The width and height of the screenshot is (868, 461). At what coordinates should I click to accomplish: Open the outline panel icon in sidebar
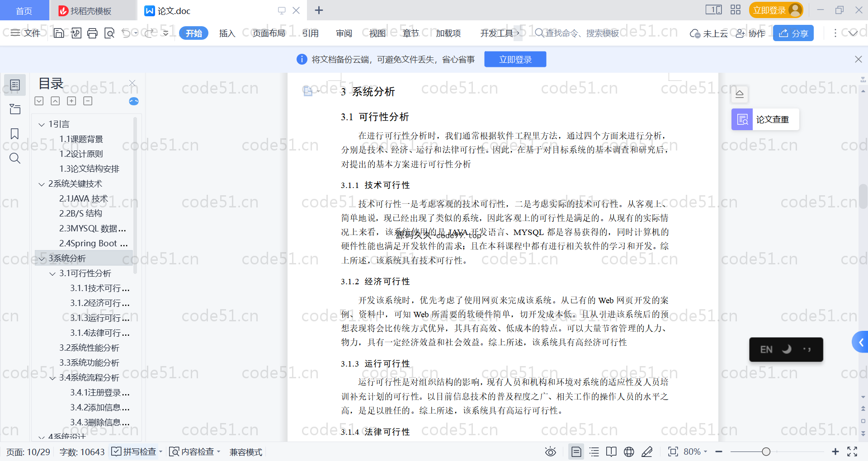[x=15, y=85]
